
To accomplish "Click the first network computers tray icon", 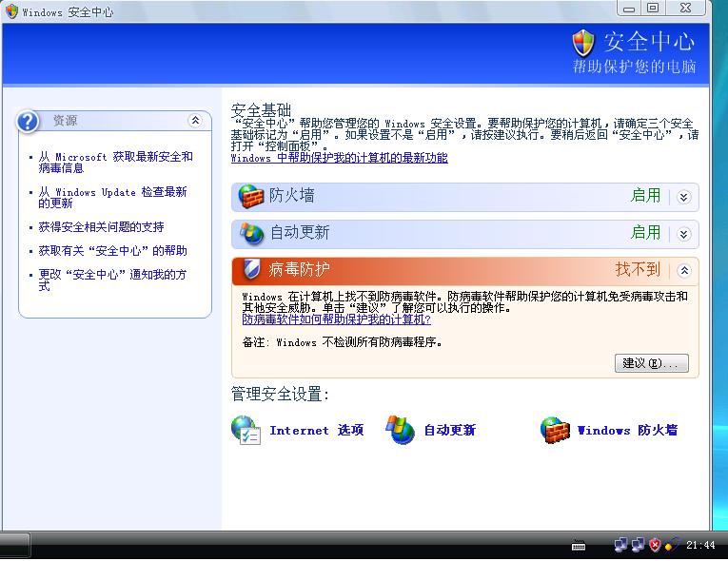I will pyautogui.click(x=620, y=545).
